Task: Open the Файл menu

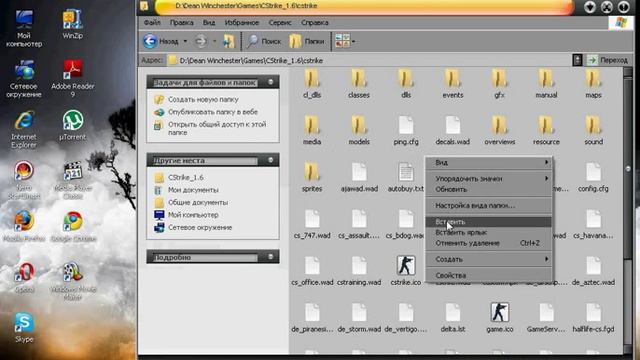Action: (152, 22)
